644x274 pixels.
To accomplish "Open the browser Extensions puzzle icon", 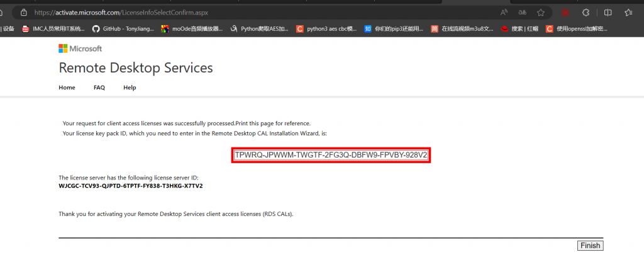I will [585, 12].
